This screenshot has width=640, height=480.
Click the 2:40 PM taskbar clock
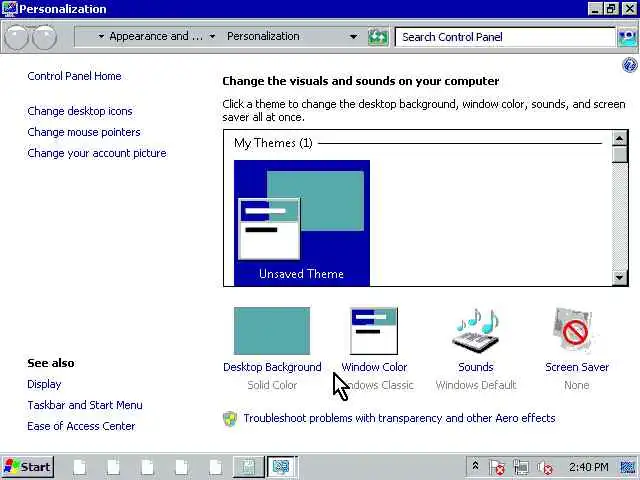[589, 467]
